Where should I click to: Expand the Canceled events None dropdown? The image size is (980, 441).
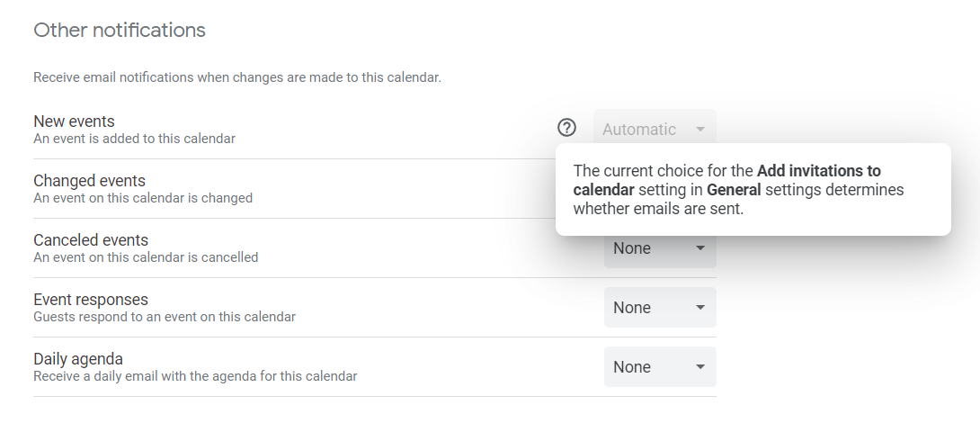[659, 248]
